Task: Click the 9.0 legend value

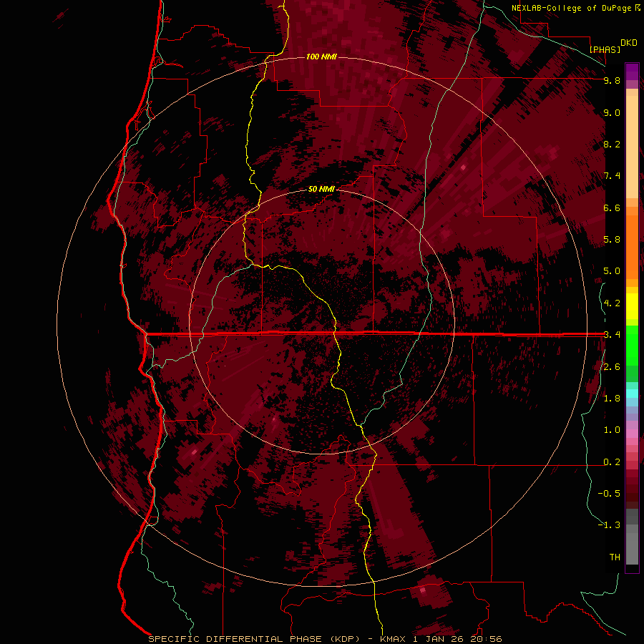Action: tap(612, 112)
